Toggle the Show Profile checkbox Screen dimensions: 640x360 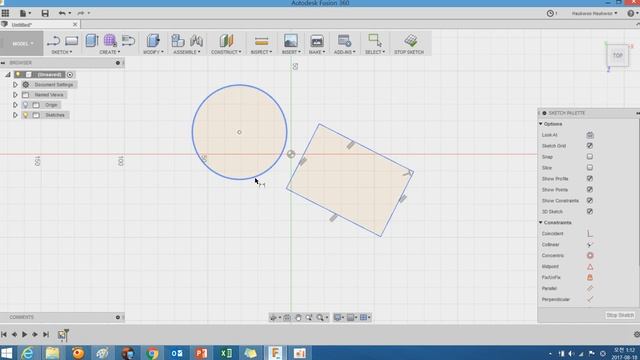click(590, 178)
